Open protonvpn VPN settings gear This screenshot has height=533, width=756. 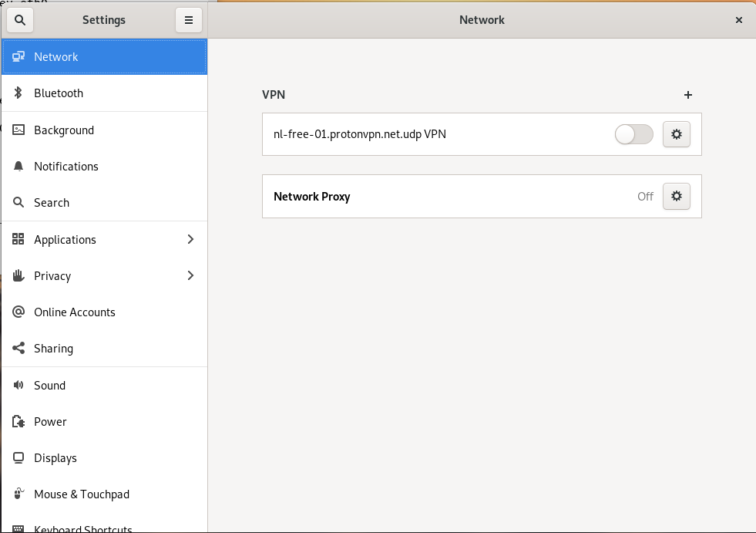[x=677, y=134]
